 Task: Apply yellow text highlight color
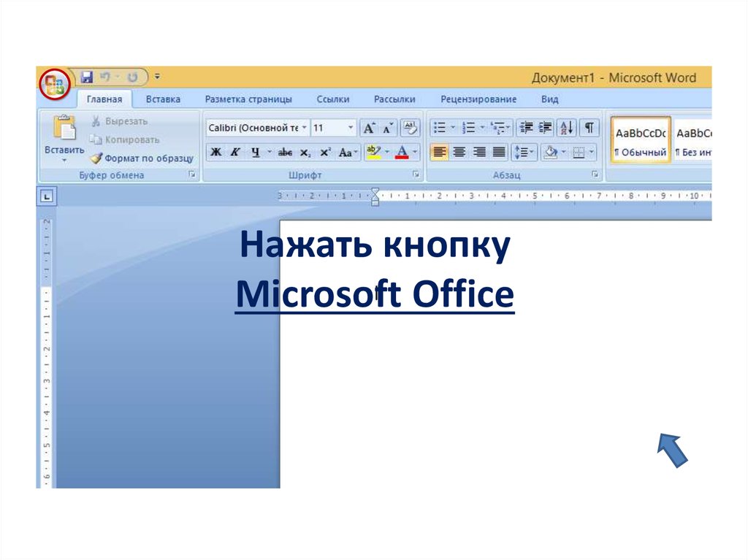click(x=373, y=152)
